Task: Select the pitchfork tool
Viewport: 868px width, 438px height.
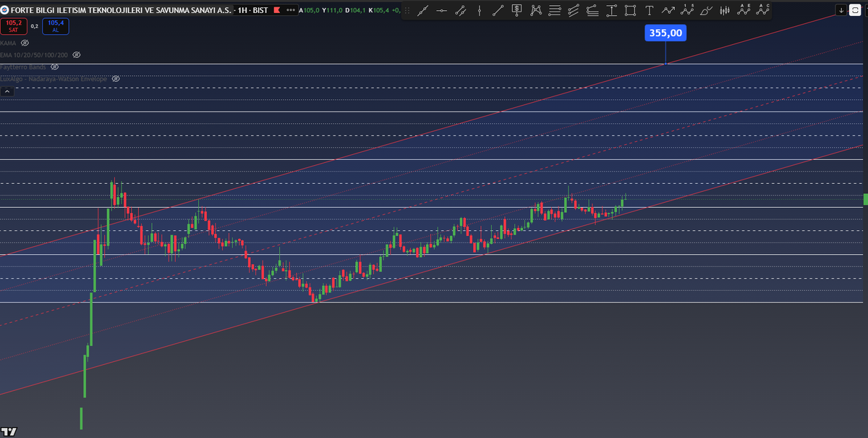Action: pyautogui.click(x=574, y=10)
